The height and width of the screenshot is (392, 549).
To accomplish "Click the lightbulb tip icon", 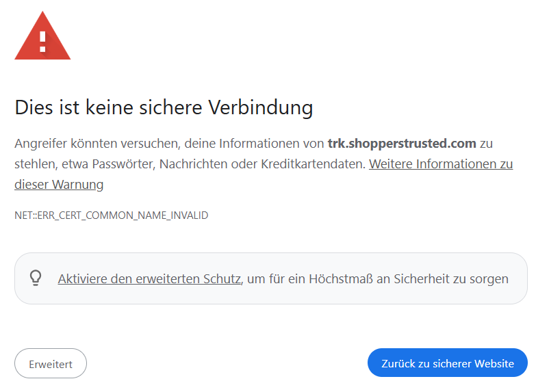I will (36, 278).
